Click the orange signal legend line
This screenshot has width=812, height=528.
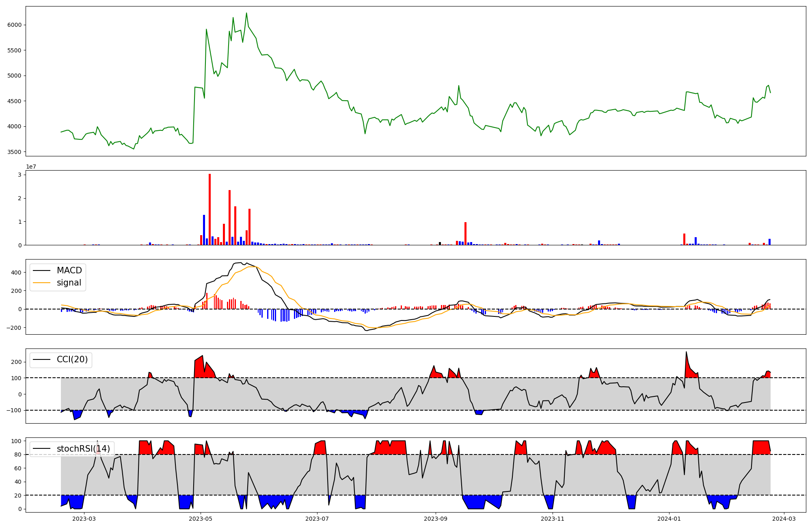(x=41, y=283)
